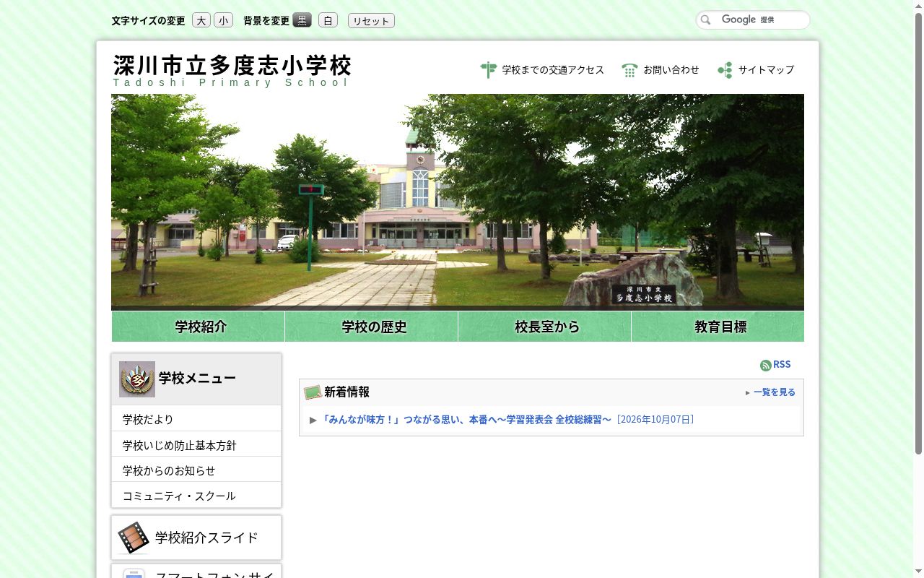Increase text size with the 大 button

pos(201,20)
